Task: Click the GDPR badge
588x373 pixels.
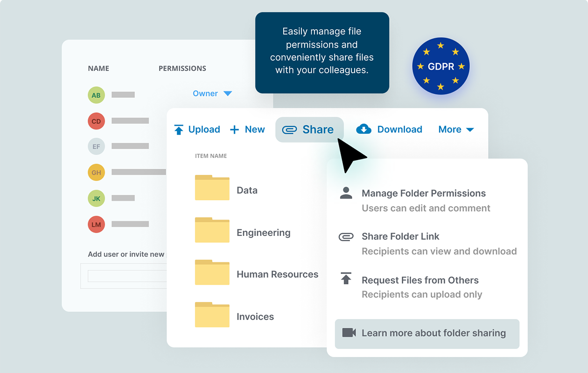Action: click(441, 66)
